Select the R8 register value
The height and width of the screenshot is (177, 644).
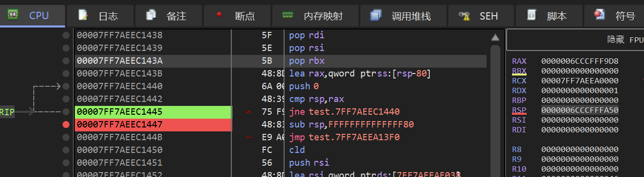coord(580,150)
